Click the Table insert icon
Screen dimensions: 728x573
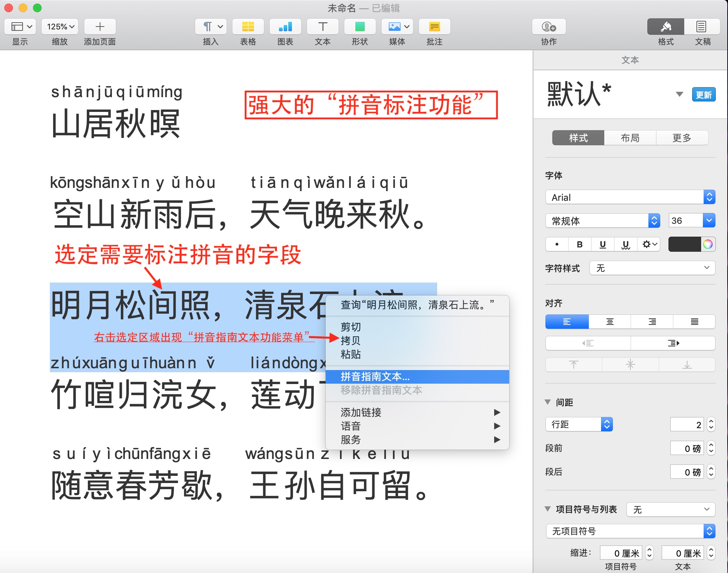248,27
